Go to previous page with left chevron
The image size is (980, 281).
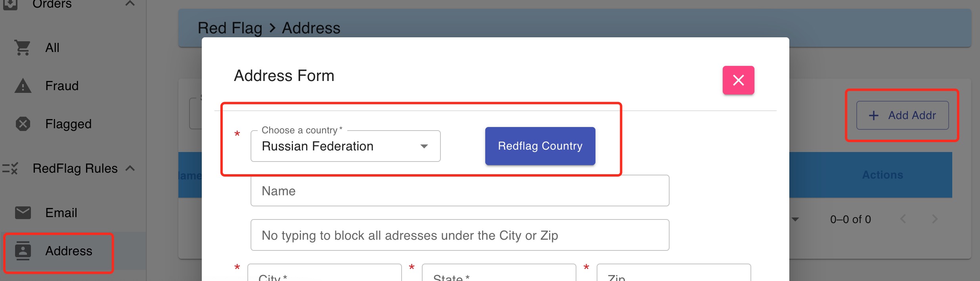tap(903, 219)
